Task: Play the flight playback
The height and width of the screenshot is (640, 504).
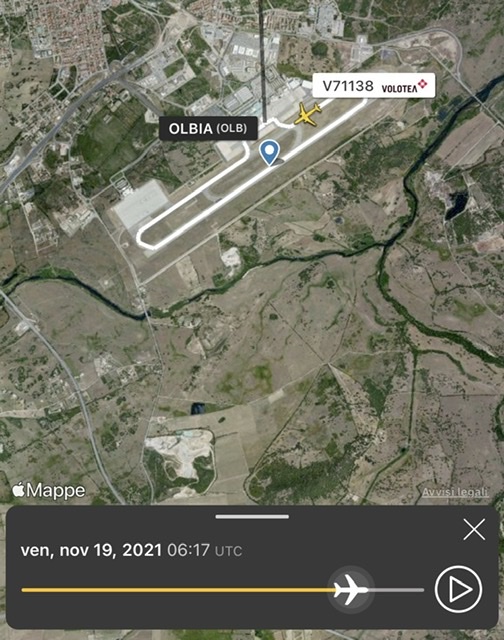Action: (458, 589)
